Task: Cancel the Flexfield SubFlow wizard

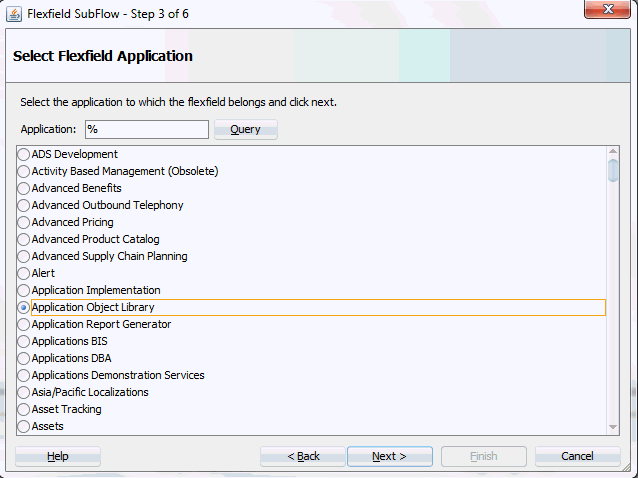Action: (x=577, y=456)
